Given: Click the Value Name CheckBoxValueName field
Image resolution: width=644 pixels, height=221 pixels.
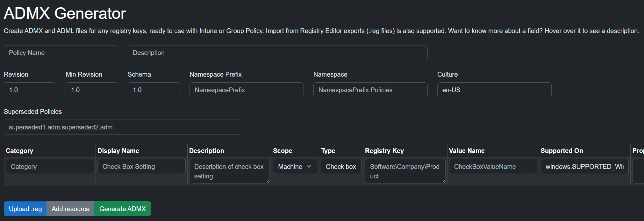Looking at the screenshot, I should [x=493, y=167].
